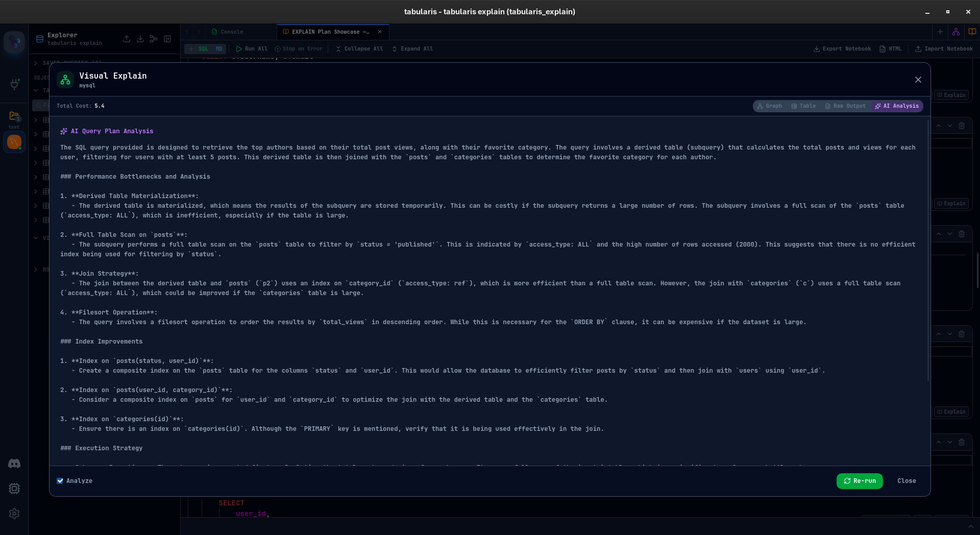Collapse the TABLES tree section

36,90
